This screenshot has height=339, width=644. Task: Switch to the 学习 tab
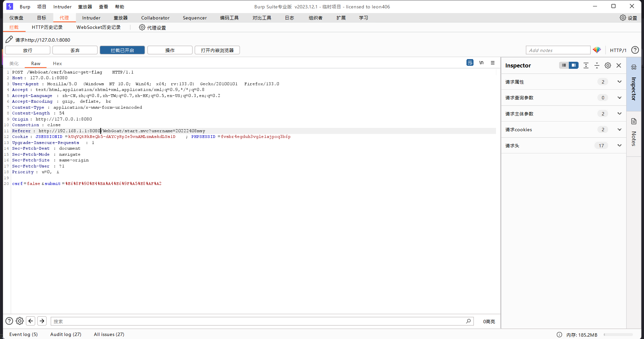(x=363, y=18)
